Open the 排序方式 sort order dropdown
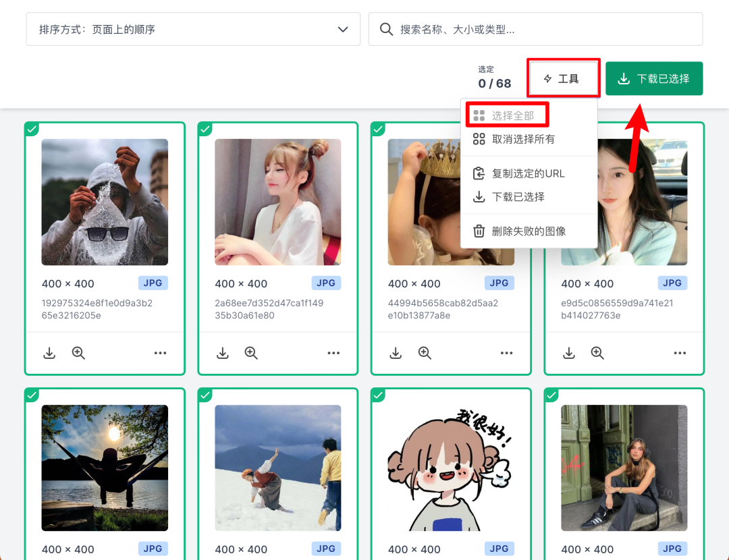The height and width of the screenshot is (560, 729). point(193,29)
